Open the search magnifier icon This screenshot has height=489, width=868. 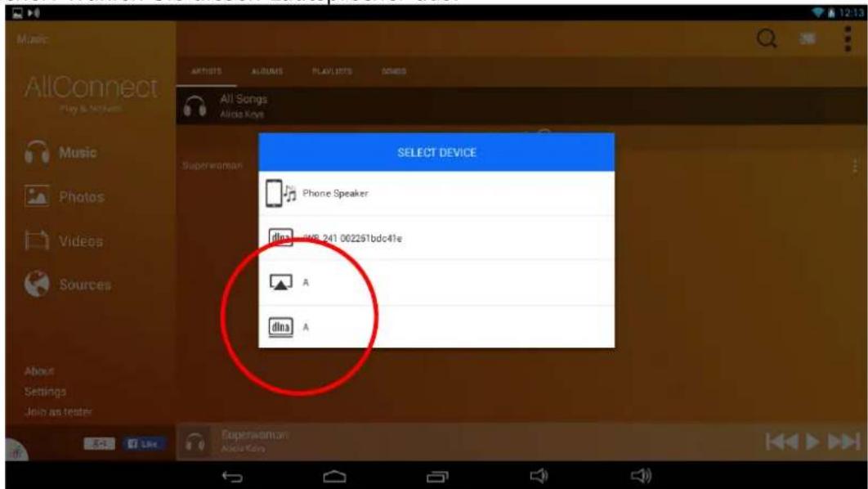point(767,38)
